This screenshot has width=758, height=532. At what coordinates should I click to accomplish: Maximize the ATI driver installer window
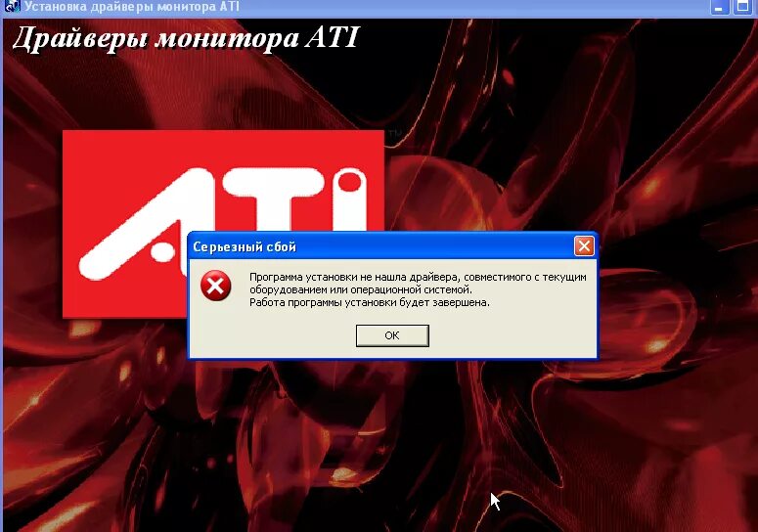pyautogui.click(x=743, y=7)
